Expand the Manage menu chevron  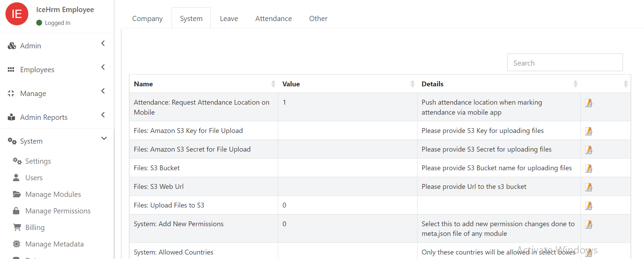point(103,91)
